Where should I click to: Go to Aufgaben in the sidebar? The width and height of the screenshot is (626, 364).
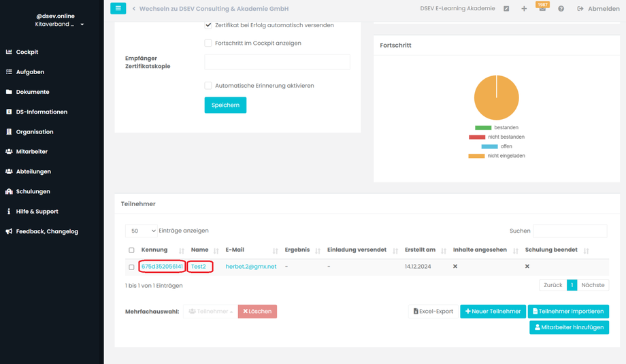coord(30,72)
